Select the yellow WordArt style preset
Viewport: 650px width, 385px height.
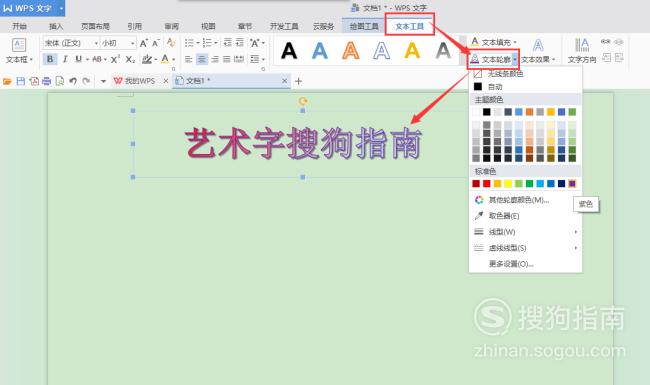(412, 51)
